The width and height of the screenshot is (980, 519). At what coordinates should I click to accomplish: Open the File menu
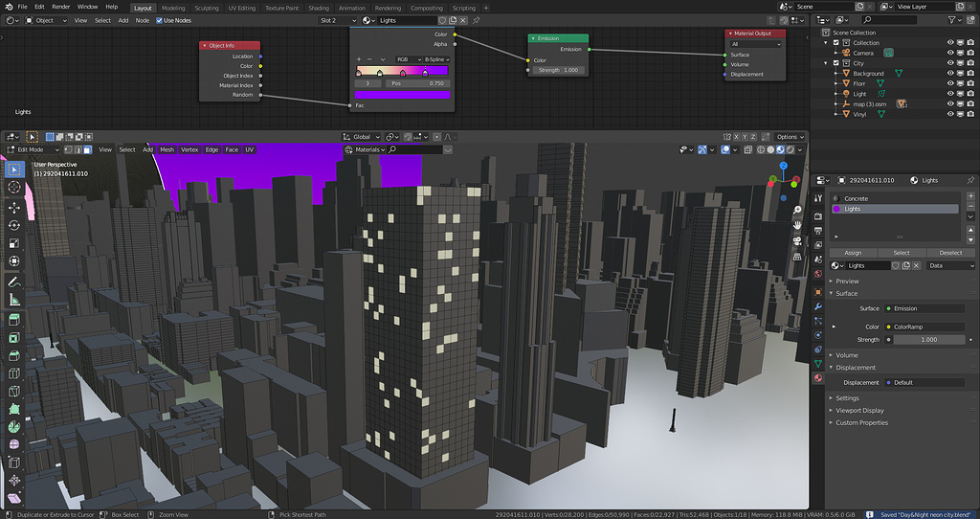pos(23,7)
